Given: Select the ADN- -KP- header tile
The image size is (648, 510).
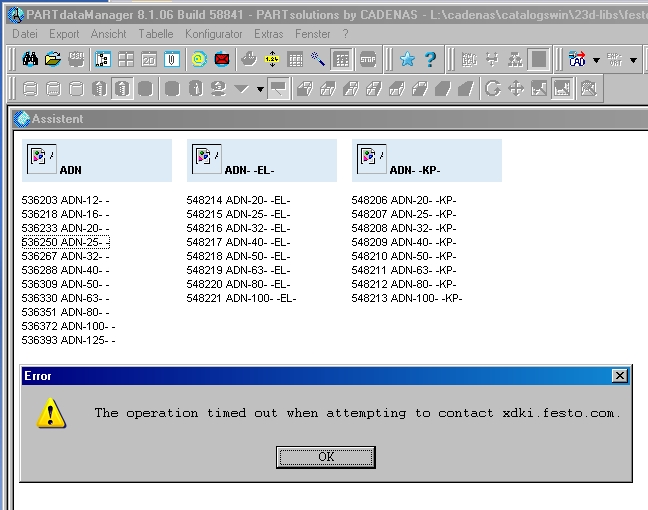Looking at the screenshot, I should pos(427,160).
